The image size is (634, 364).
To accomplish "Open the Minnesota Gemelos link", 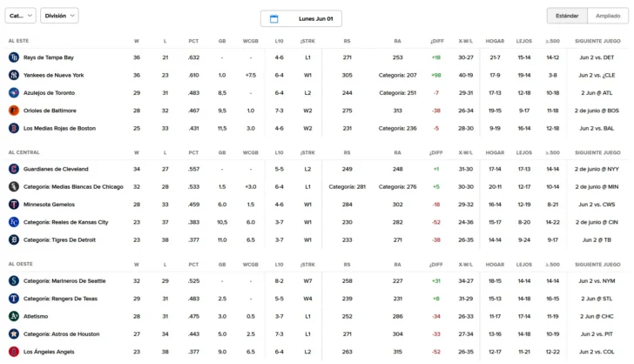I will coord(49,205).
